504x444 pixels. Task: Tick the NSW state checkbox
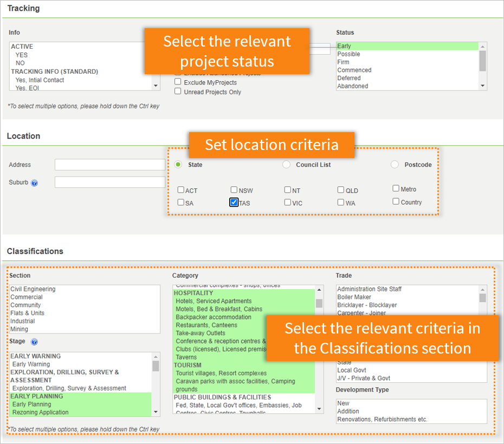point(234,190)
